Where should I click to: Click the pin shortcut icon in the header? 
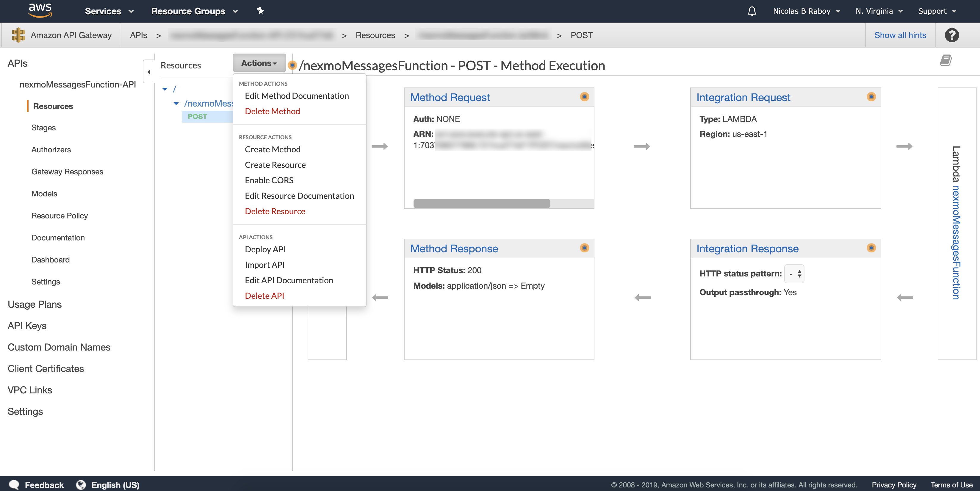[260, 11]
